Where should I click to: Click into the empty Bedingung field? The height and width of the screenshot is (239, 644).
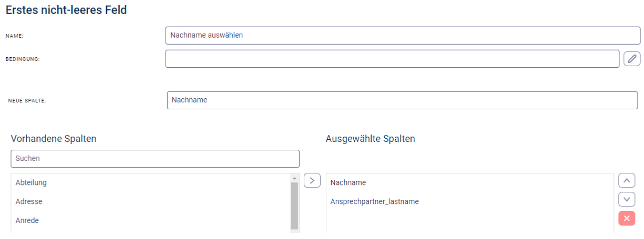[x=392, y=59]
